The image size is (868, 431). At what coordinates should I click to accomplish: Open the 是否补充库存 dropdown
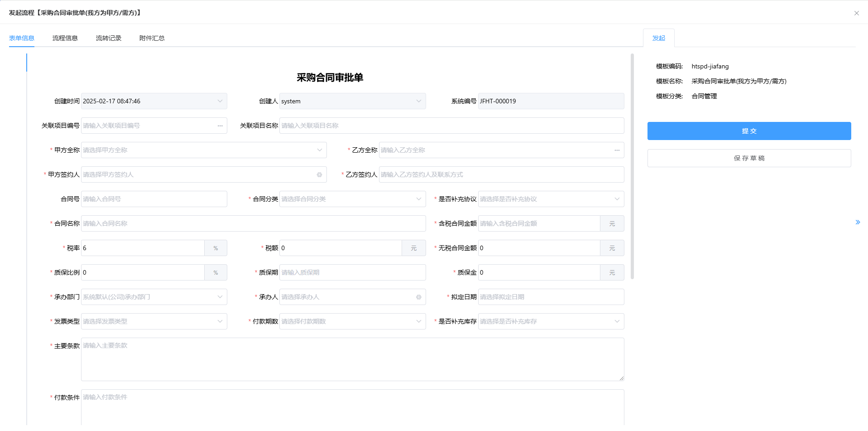coord(551,321)
